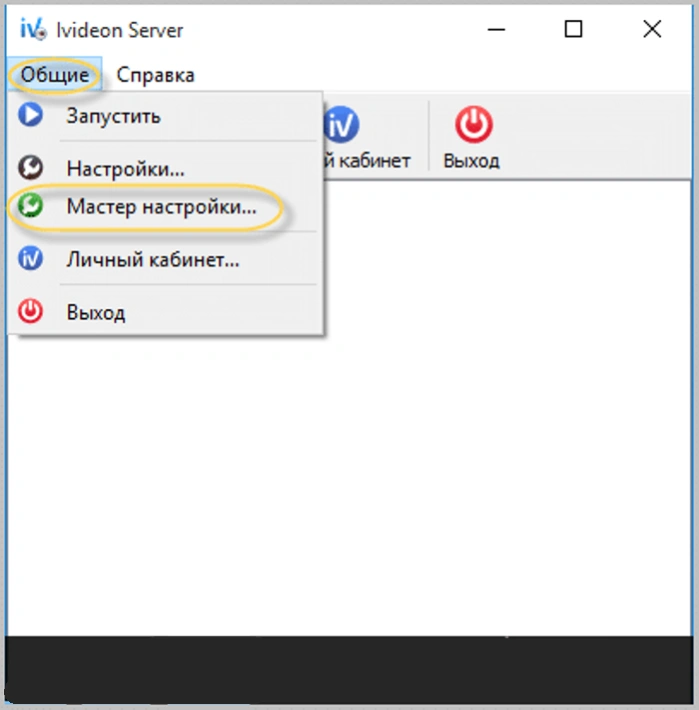Open the Общие menu
The height and width of the screenshot is (710, 699).
[55, 75]
